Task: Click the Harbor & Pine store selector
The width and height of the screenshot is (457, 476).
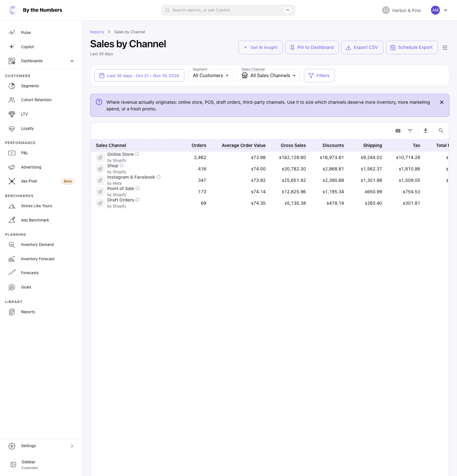Action: tap(401, 10)
